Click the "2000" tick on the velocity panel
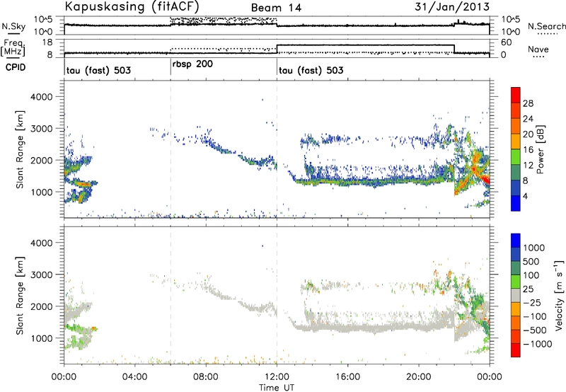Screen dimensions: 566x392 point(42,306)
